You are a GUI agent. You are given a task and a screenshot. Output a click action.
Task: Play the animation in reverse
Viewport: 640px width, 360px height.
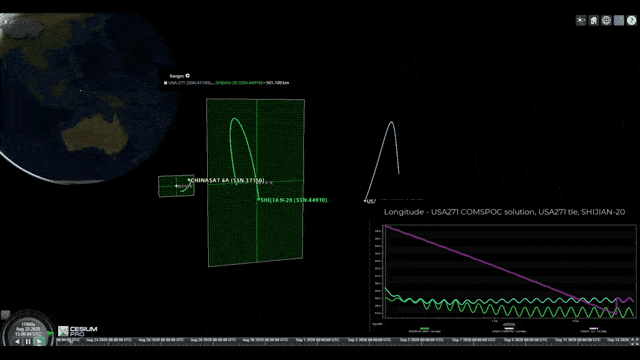17,342
